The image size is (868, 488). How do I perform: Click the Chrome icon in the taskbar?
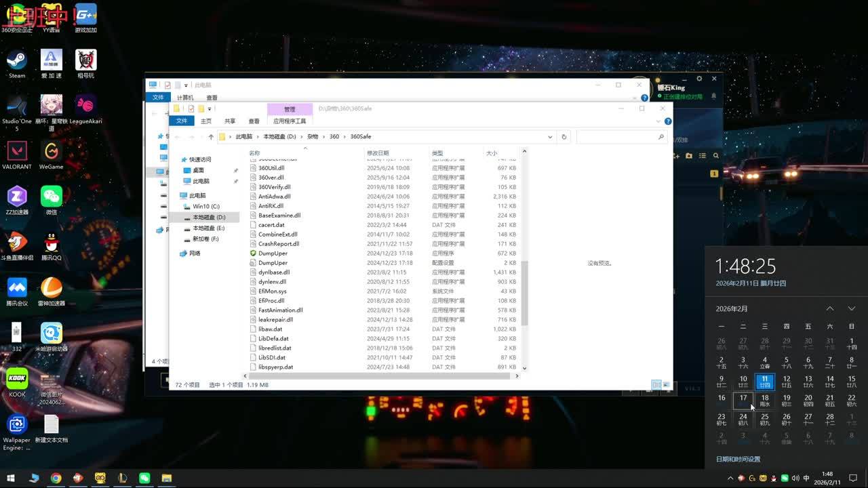pyautogui.click(x=56, y=478)
